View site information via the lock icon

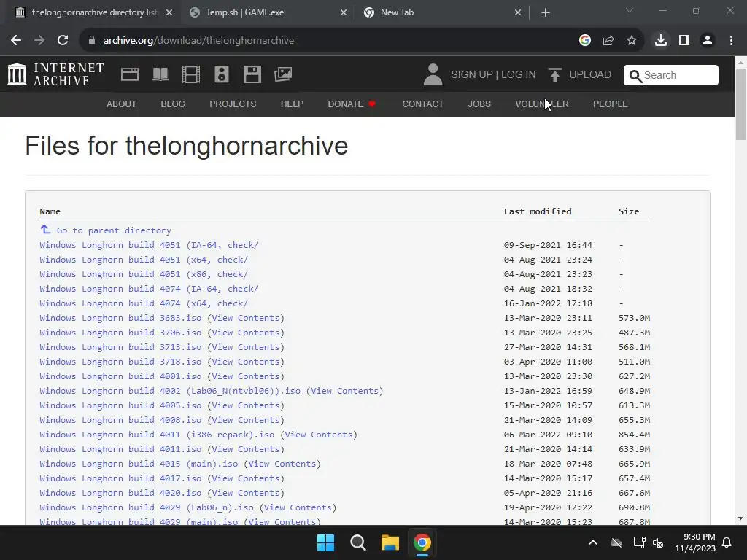(92, 41)
